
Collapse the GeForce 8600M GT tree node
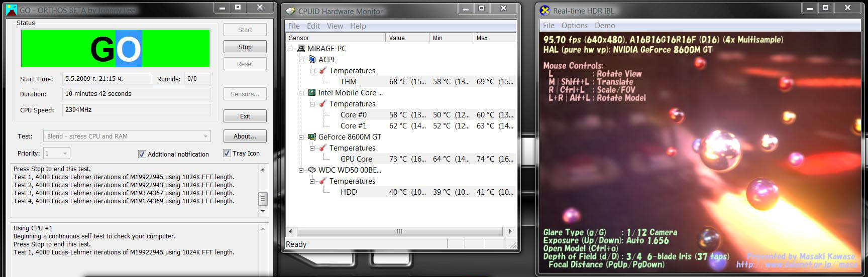pyautogui.click(x=301, y=137)
